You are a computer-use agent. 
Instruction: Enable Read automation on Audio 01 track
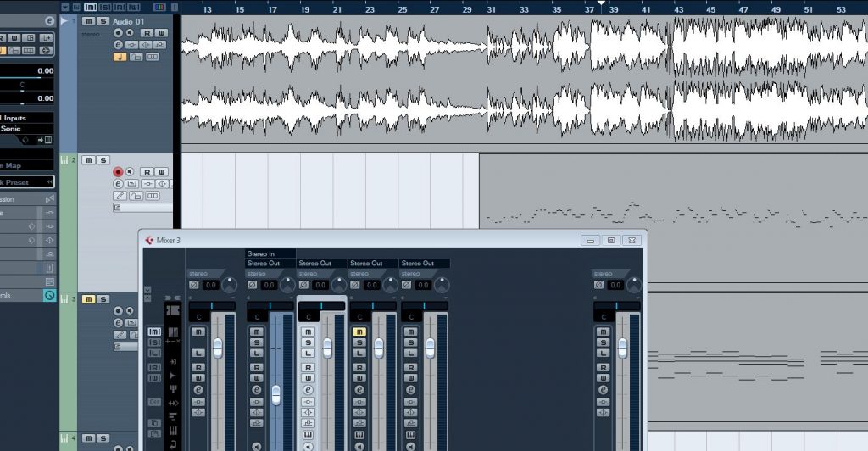(147, 33)
